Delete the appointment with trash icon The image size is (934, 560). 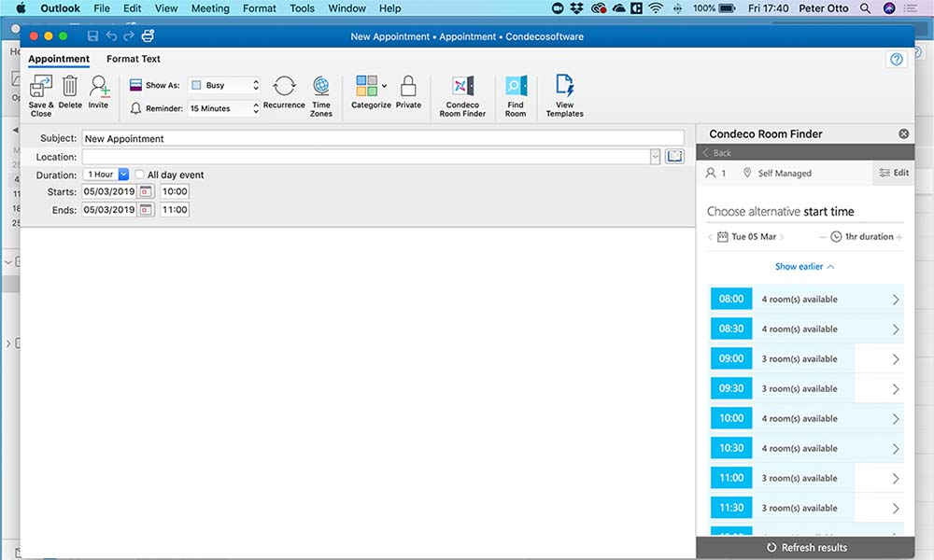[70, 86]
